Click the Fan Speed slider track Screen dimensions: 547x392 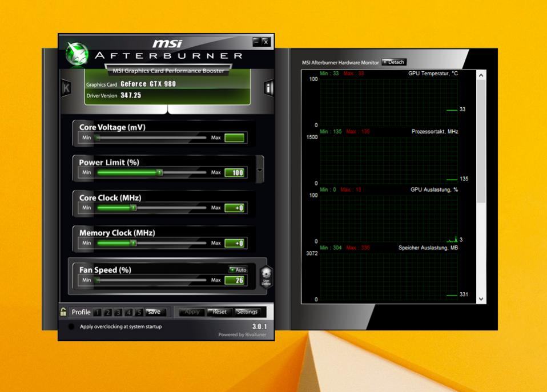151,280
